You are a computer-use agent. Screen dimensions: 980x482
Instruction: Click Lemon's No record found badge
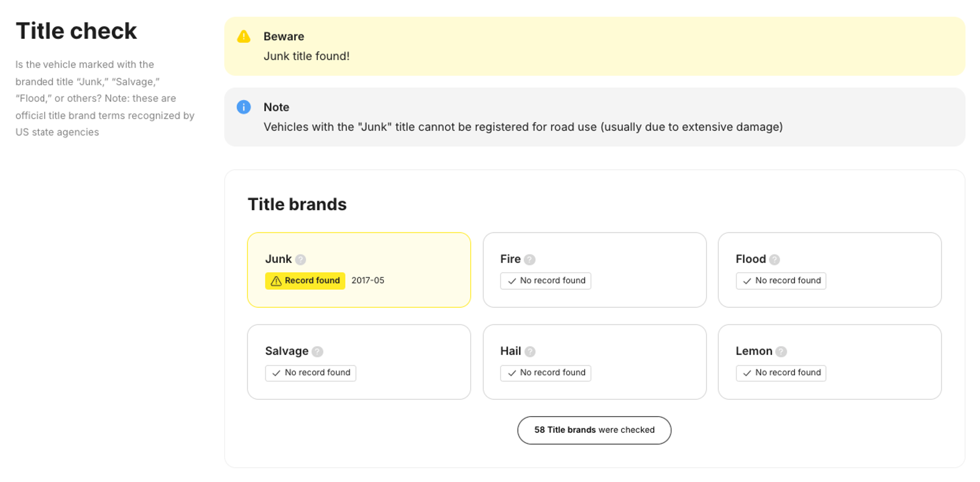pyautogui.click(x=781, y=373)
